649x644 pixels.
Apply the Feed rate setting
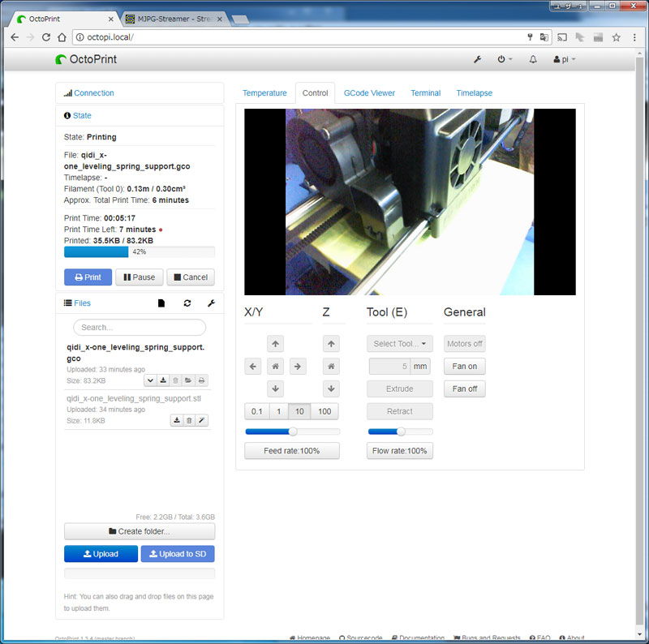point(292,451)
